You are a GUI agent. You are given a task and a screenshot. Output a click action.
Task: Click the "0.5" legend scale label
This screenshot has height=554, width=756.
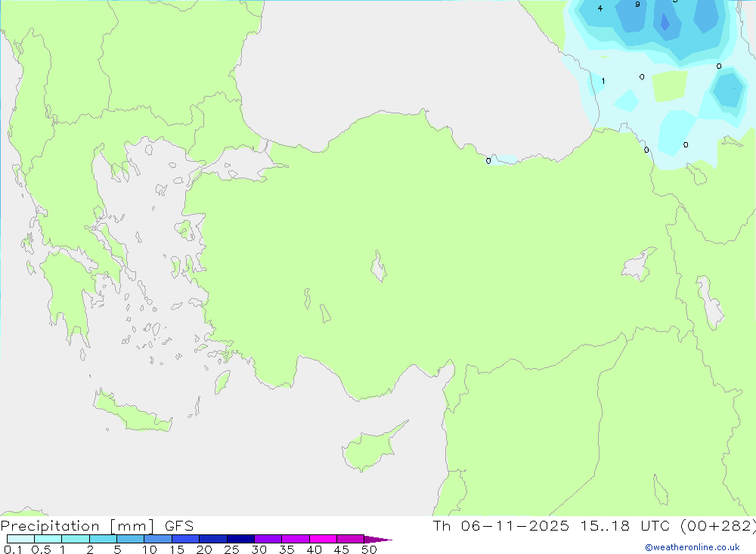coord(41,549)
